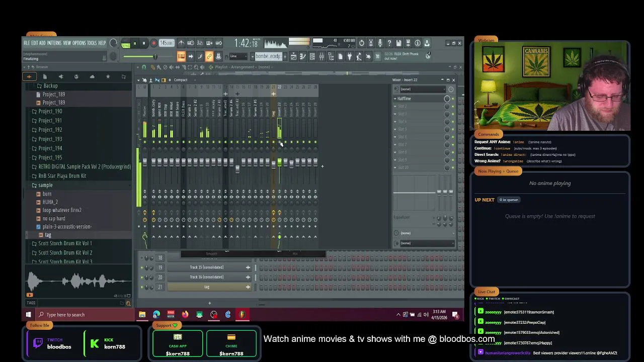This screenshot has height=362, width=644.
Task: Select Project_192 in the browser
Action: [50, 130]
